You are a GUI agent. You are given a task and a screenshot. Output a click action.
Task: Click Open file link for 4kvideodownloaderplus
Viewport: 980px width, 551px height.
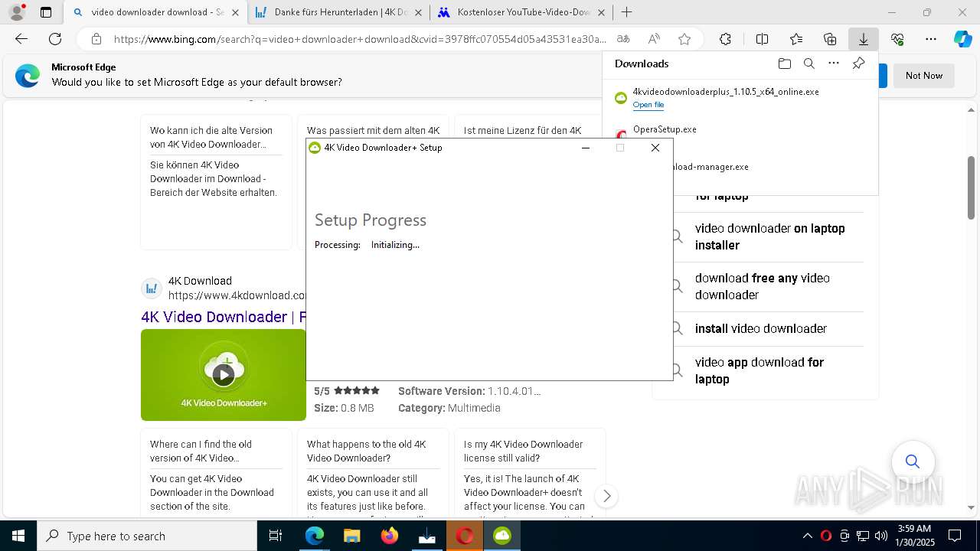[x=648, y=105]
